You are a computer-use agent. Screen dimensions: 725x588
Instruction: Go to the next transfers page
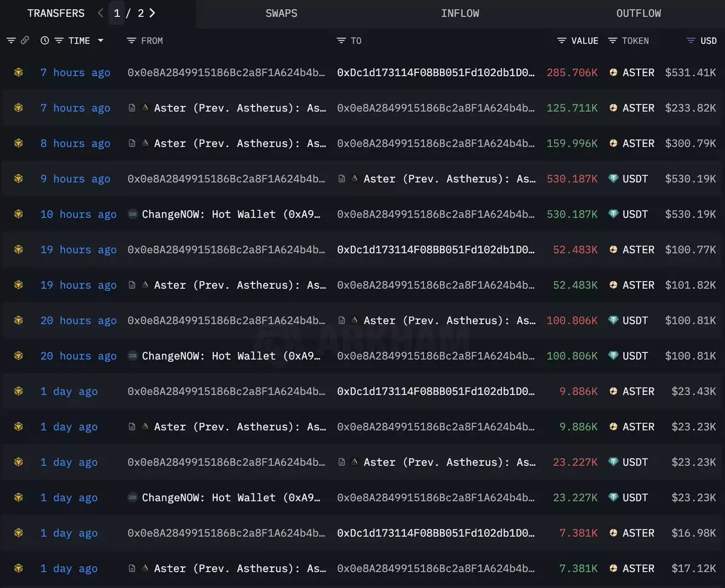click(152, 13)
